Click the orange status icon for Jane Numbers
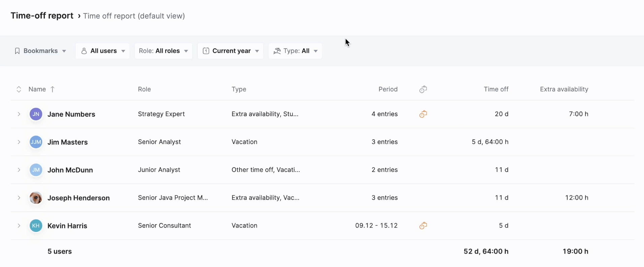 423,114
